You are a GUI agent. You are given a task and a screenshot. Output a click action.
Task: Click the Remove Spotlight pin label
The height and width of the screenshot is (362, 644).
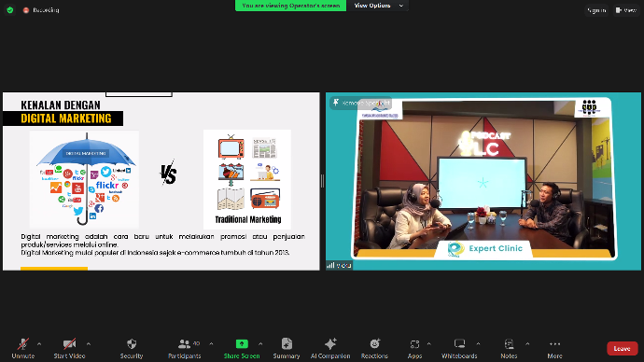point(361,103)
